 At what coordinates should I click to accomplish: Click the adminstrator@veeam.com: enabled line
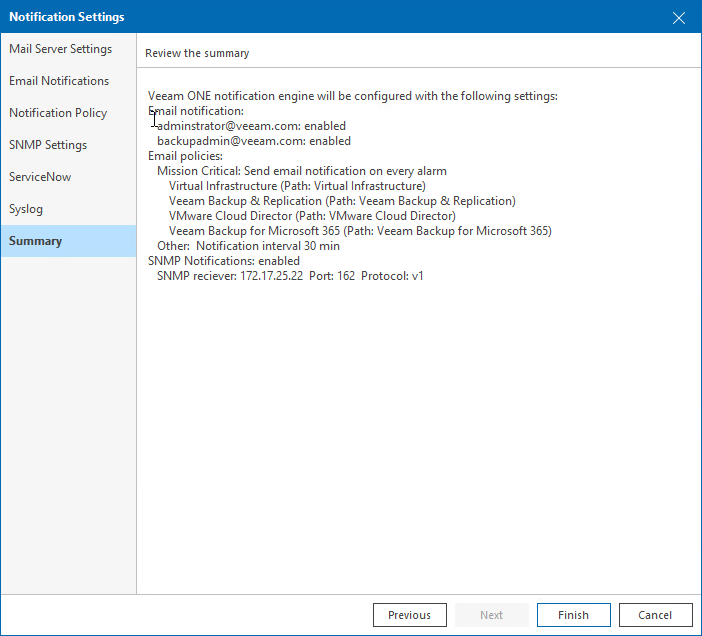(x=251, y=126)
